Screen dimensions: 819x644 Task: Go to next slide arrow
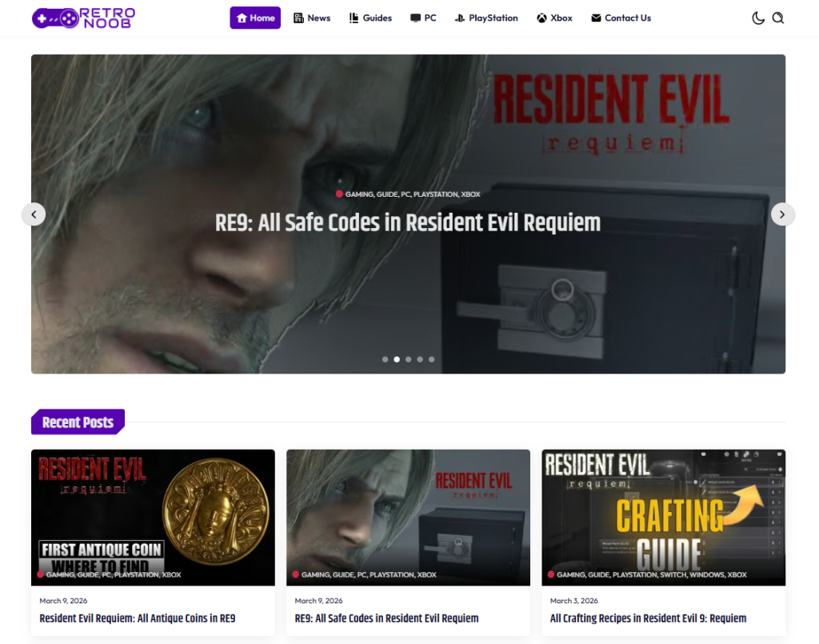pyautogui.click(x=782, y=214)
